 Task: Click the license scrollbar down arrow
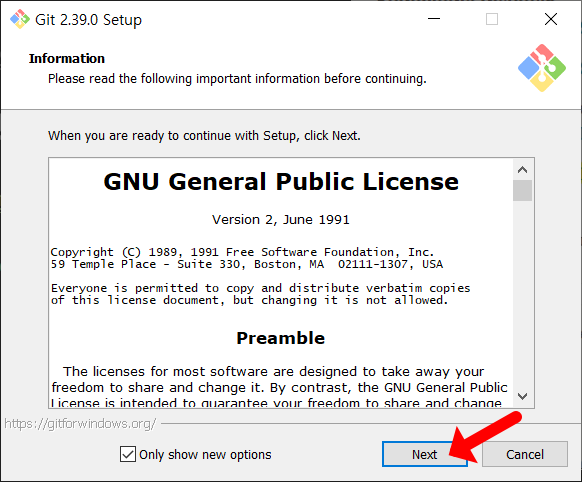[x=522, y=396]
